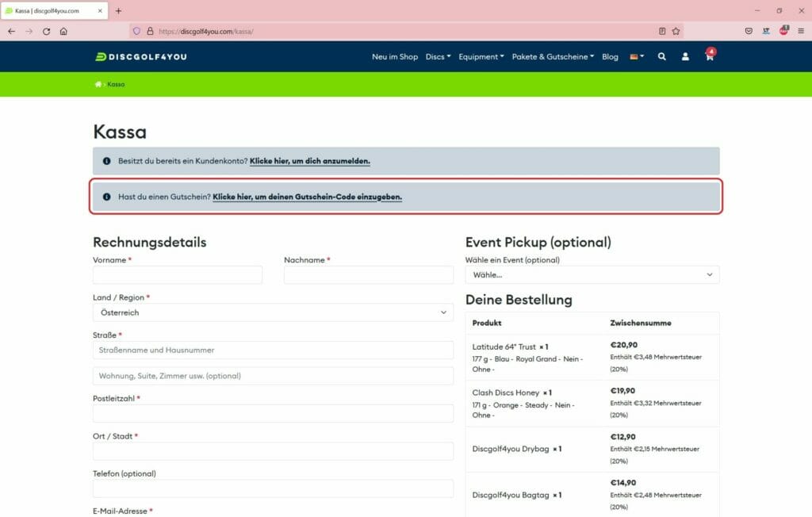Reload the page in the browser
This screenshot has height=517, width=812.
point(46,32)
